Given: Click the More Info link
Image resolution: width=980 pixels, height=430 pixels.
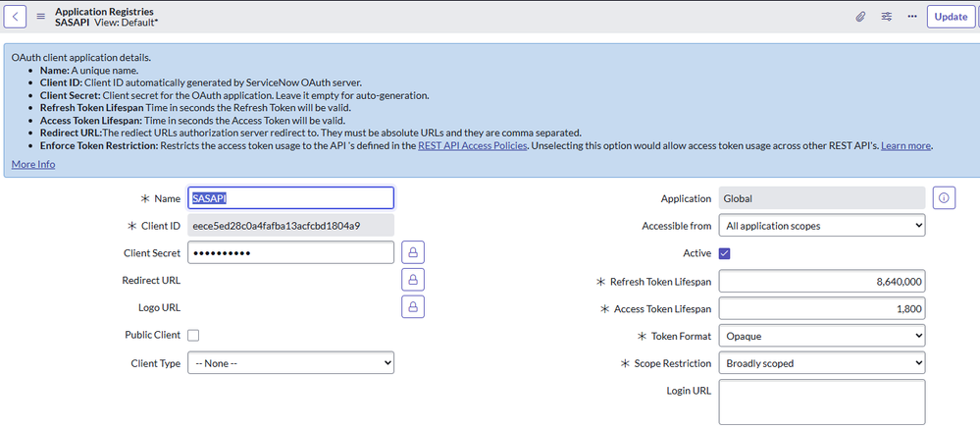Looking at the screenshot, I should point(33,164).
